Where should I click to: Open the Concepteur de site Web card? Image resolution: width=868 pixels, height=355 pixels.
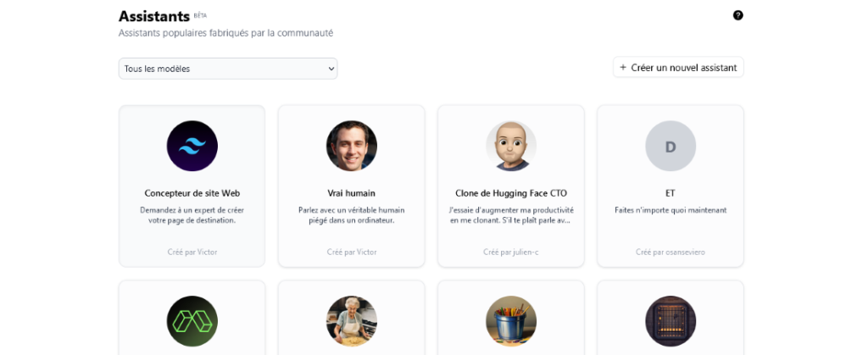[x=192, y=186]
